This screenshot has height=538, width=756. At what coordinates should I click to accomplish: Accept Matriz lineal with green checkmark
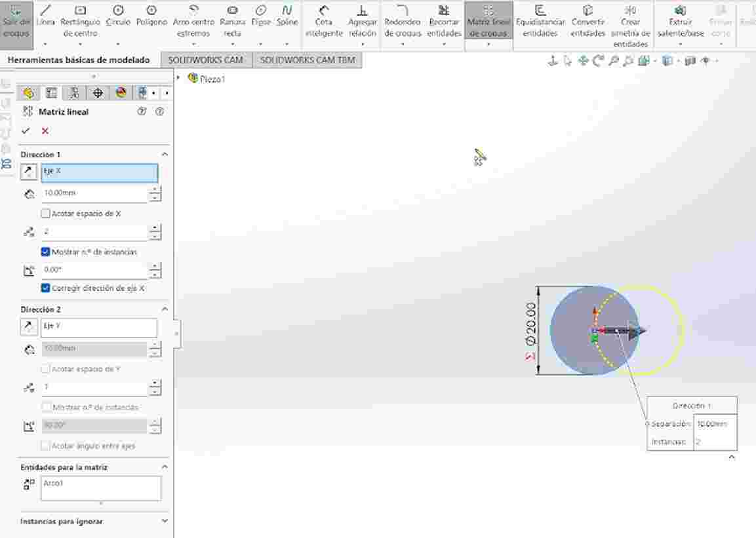(26, 130)
